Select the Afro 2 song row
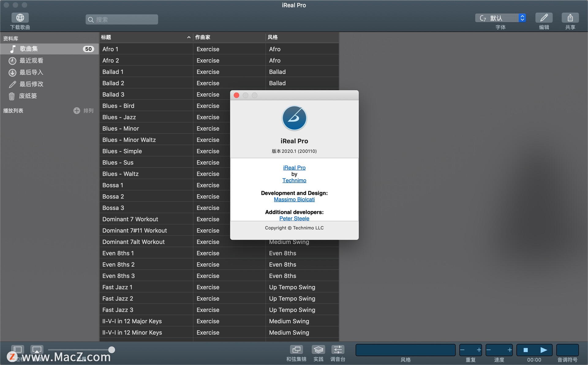Image resolution: width=588 pixels, height=365 pixels. coord(219,60)
